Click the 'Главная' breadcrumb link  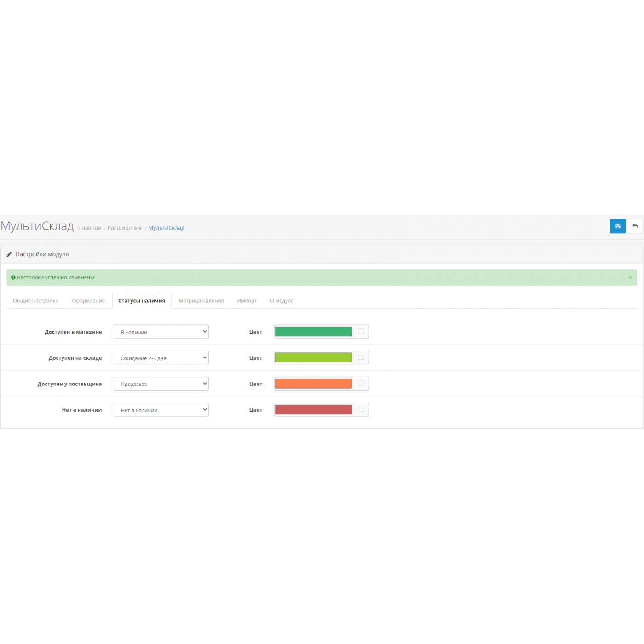(90, 228)
